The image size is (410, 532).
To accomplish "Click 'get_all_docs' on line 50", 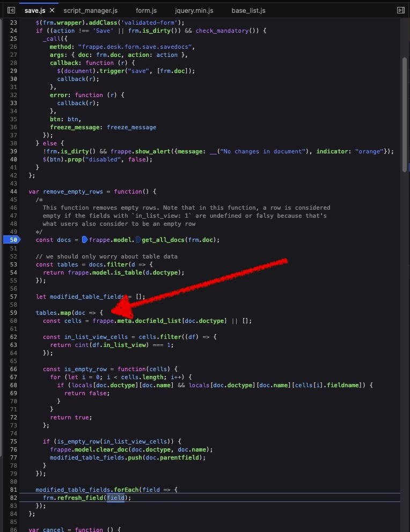I will tap(163, 240).
